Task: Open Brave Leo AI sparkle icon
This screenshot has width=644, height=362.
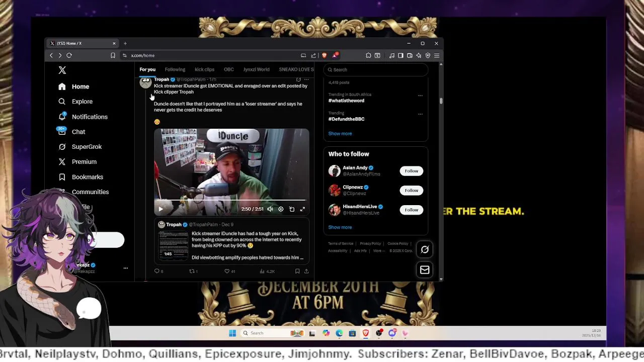Action: pos(419,55)
